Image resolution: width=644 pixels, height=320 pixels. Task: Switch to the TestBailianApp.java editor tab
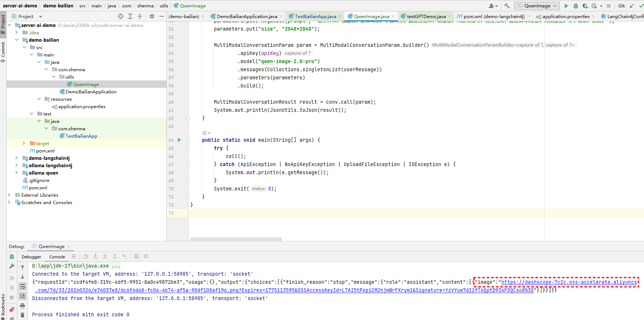point(315,16)
